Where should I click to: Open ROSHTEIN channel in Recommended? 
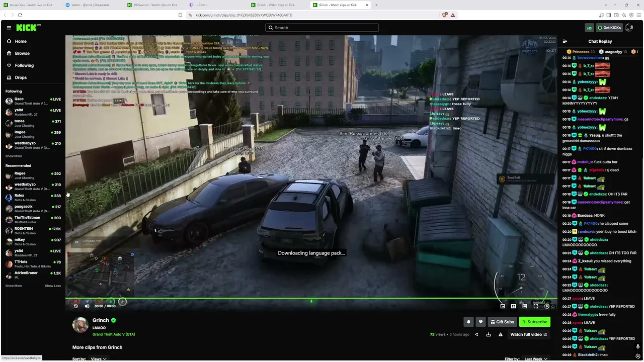pos(33,230)
